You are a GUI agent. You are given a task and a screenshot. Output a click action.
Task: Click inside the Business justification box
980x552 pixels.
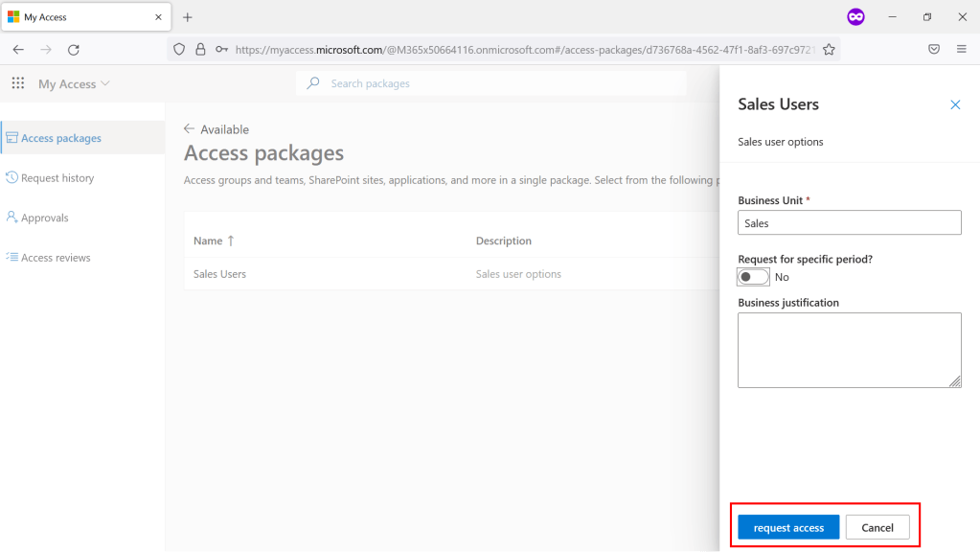coord(849,349)
